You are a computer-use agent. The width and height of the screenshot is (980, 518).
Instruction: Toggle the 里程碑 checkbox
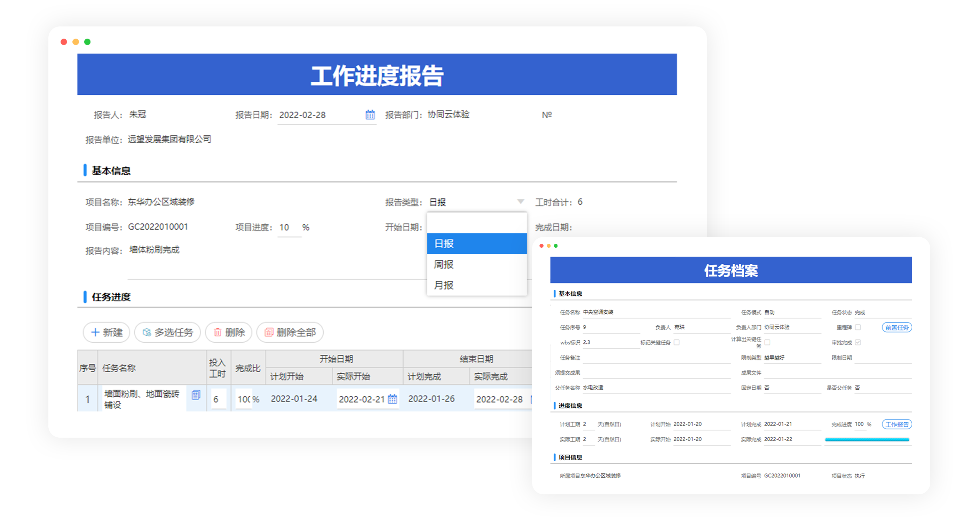[857, 327]
